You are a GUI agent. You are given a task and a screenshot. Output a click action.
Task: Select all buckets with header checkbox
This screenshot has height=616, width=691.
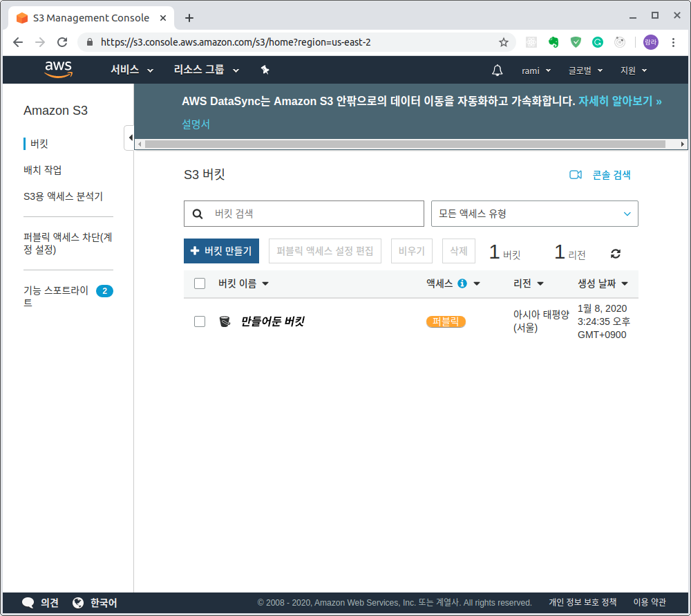pyautogui.click(x=200, y=283)
